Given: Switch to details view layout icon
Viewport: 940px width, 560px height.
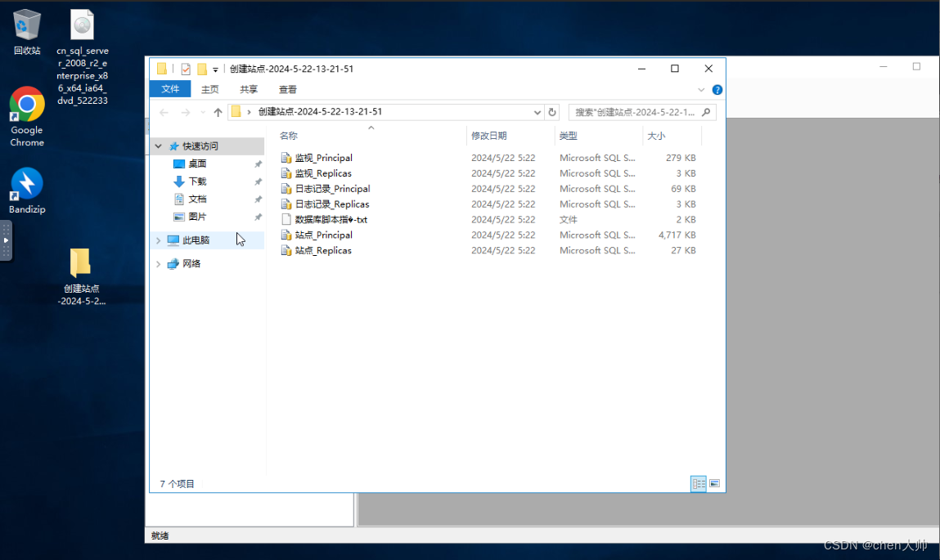Looking at the screenshot, I should click(699, 483).
